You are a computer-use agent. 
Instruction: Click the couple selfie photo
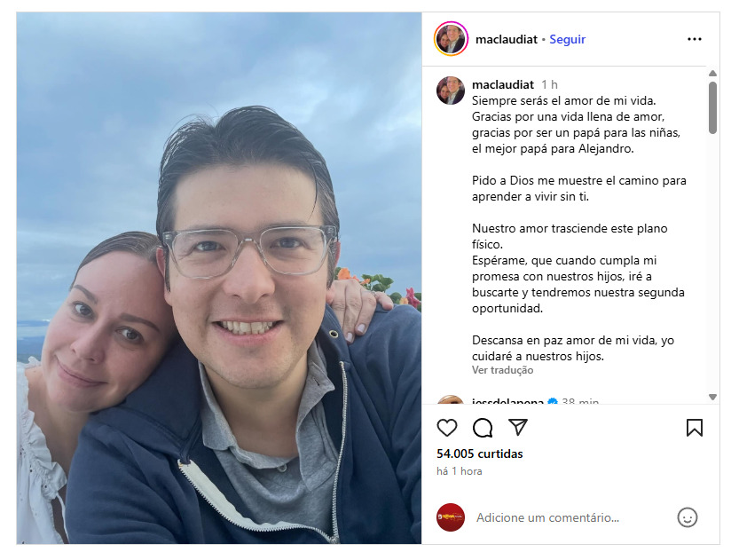[x=219, y=278]
